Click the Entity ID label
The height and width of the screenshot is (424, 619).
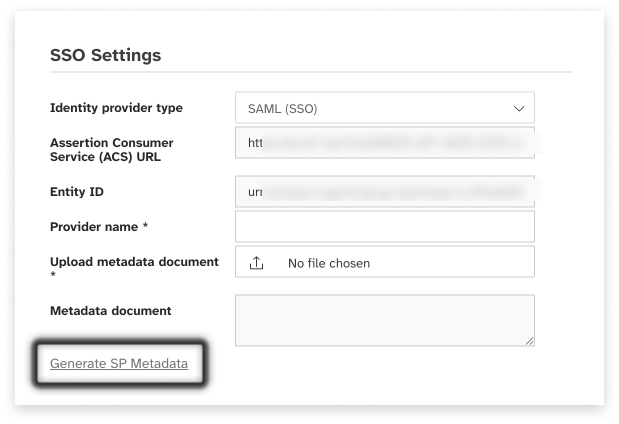77,191
